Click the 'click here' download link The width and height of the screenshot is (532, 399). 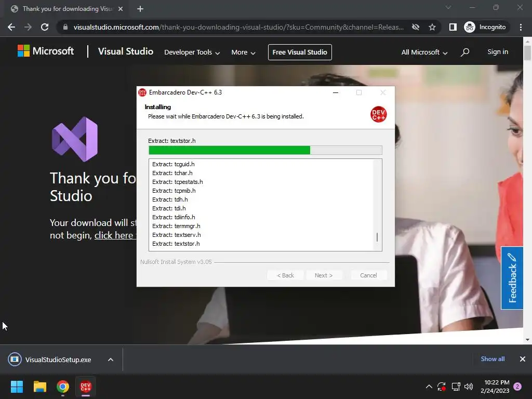(x=115, y=235)
